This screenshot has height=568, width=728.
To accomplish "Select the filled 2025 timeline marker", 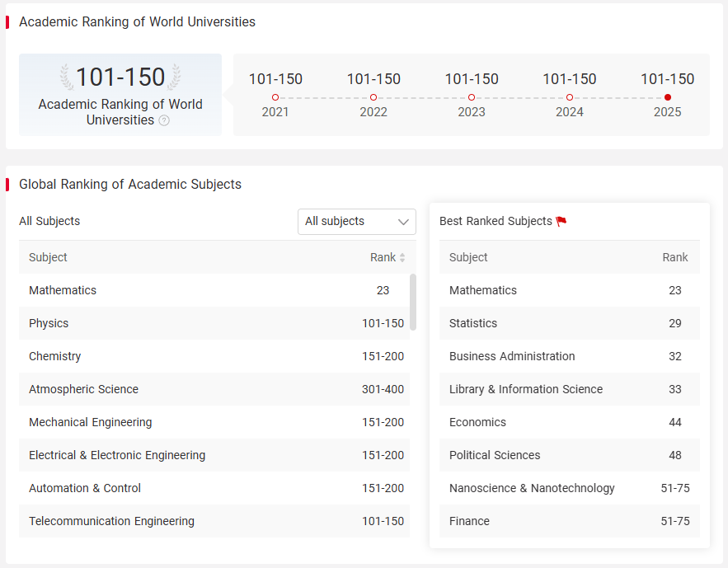I will (668, 97).
